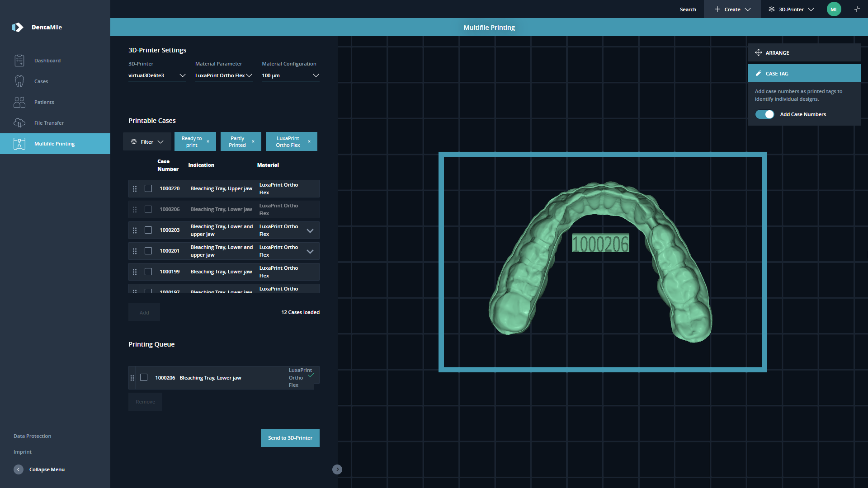Click the ML user avatar
This screenshot has height=488, width=868.
tap(834, 9)
